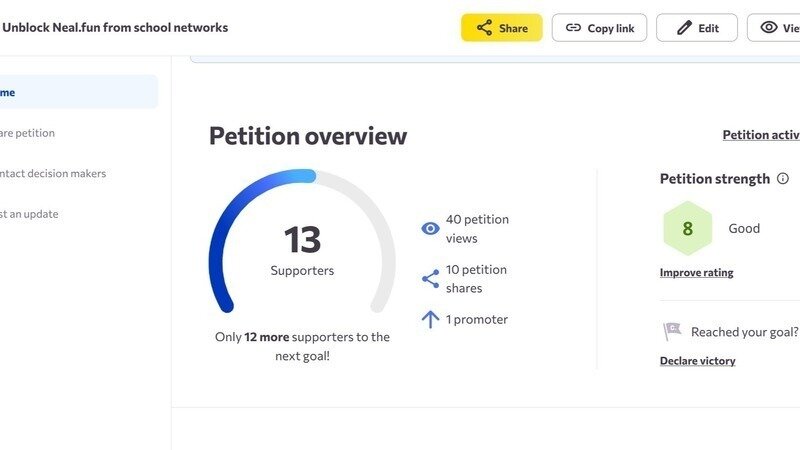The image size is (800, 450).
Task: Click the Declare victory link
Action: coord(697,361)
